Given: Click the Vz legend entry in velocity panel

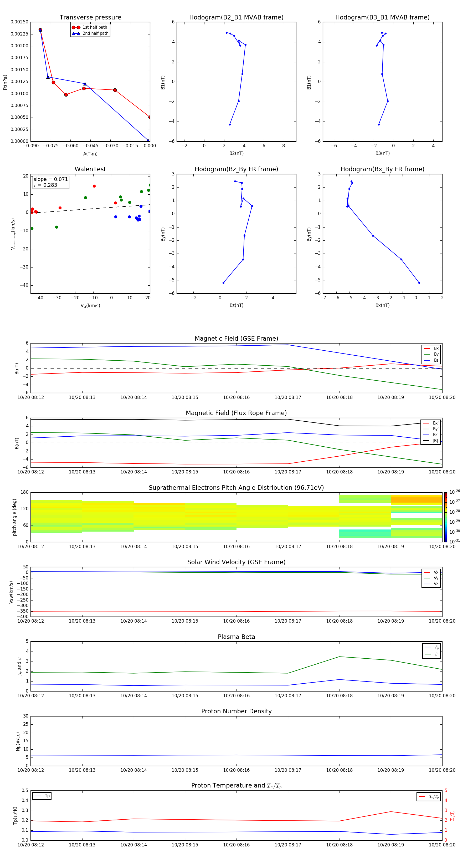Looking at the screenshot, I should pyautogui.click(x=431, y=584).
